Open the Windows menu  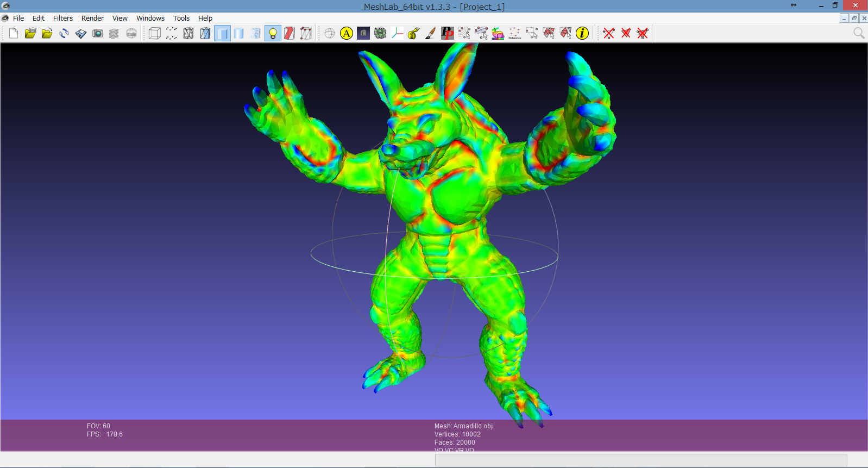coord(150,18)
